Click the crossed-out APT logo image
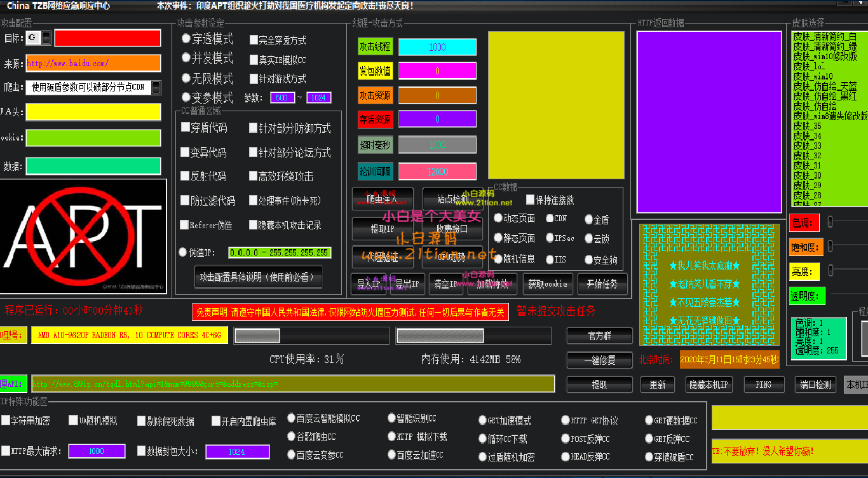 point(83,235)
